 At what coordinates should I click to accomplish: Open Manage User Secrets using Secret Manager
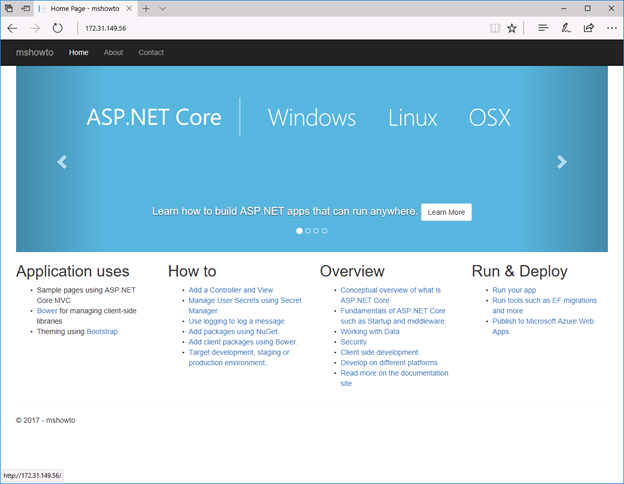(x=245, y=305)
